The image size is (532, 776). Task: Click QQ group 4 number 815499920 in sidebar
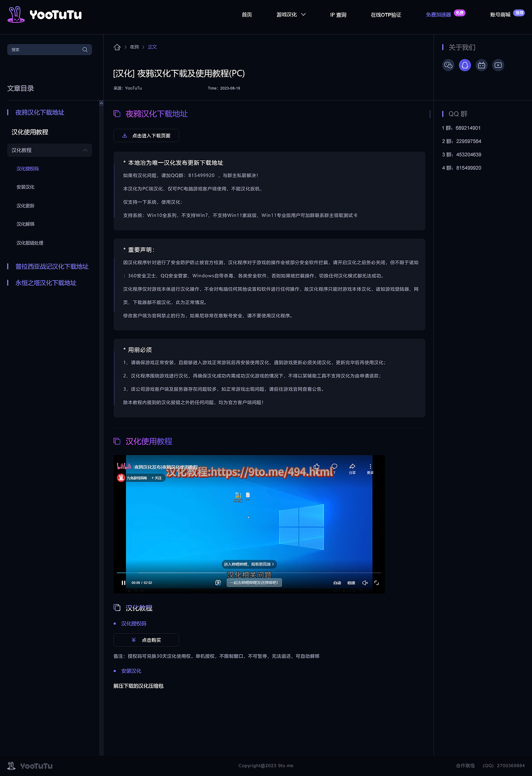(x=469, y=168)
